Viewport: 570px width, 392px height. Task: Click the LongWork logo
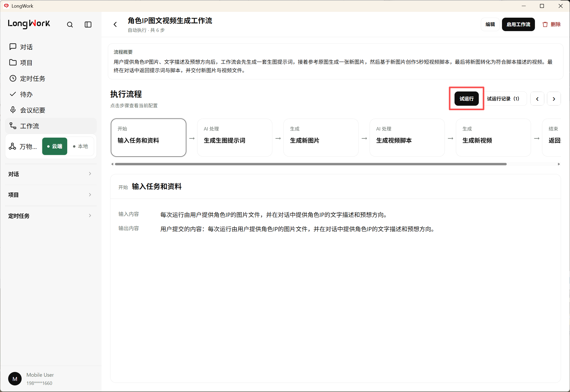(29, 24)
